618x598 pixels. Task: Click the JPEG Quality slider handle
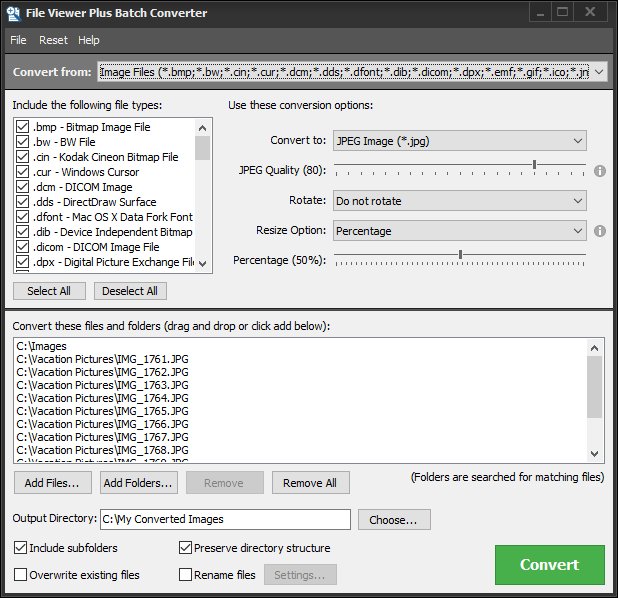(535, 166)
